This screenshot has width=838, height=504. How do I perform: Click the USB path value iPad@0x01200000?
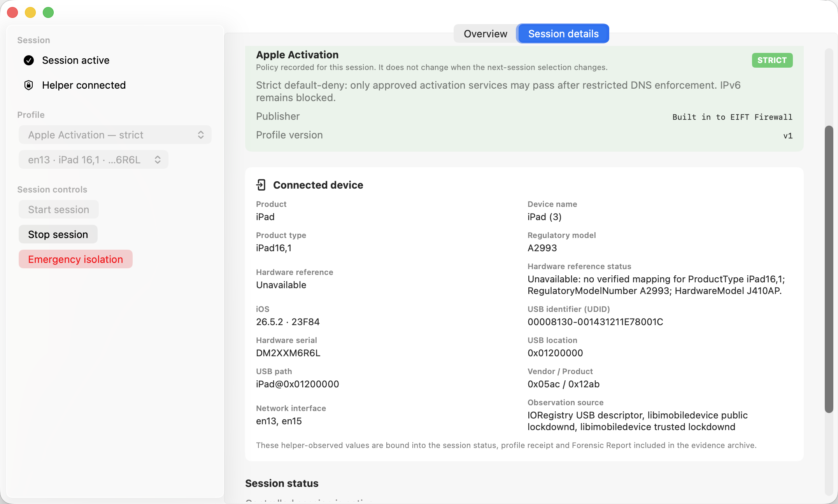pos(298,384)
